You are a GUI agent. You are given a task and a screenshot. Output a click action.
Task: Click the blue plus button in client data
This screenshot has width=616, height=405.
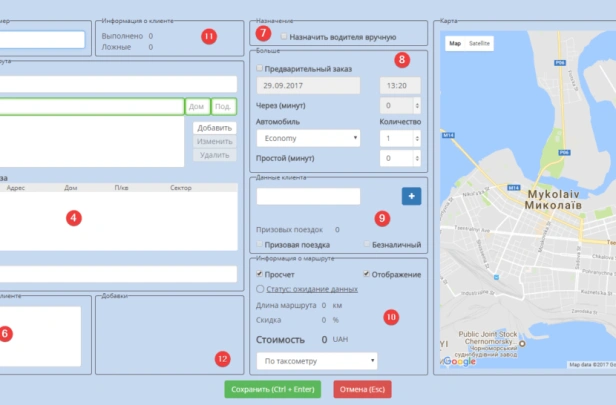[411, 197]
